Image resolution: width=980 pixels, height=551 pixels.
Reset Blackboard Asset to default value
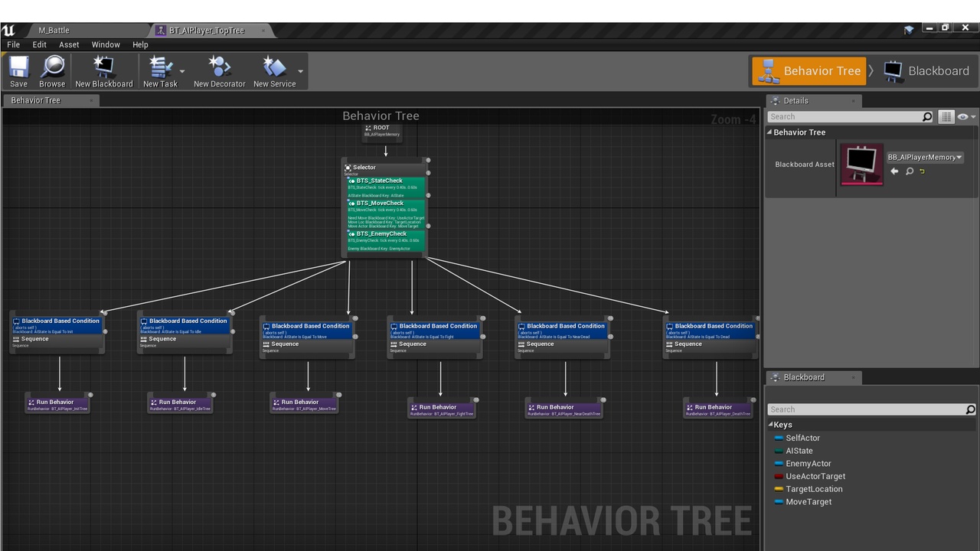point(923,171)
